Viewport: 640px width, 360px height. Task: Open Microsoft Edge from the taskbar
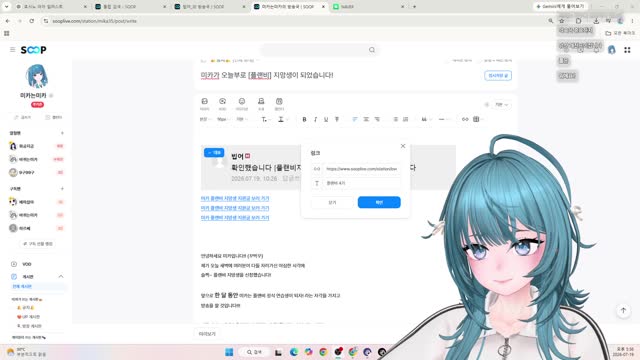pyautogui.click(x=293, y=352)
